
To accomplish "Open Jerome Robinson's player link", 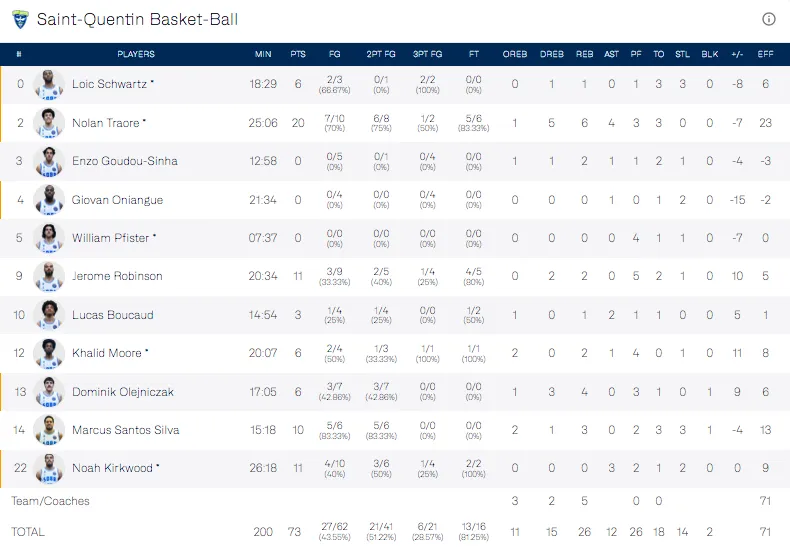I will (x=117, y=276).
